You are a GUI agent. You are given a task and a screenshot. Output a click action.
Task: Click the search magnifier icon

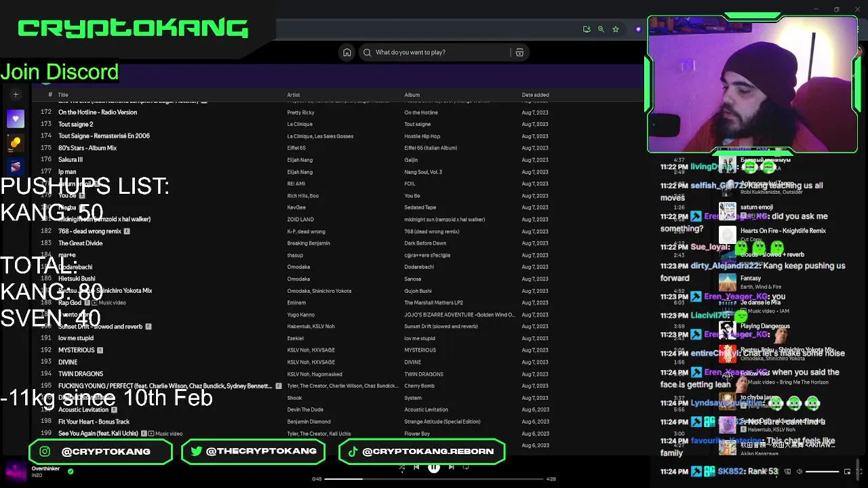point(368,52)
